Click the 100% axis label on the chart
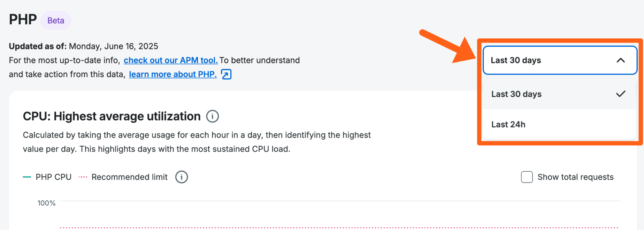Viewport: 644px width, 230px height. (x=46, y=203)
